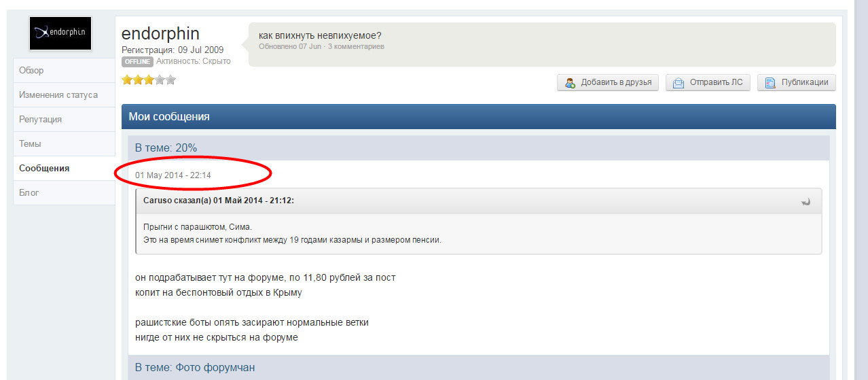Click text Активность: Скрыто
The height and width of the screenshot is (380, 868).
(194, 61)
